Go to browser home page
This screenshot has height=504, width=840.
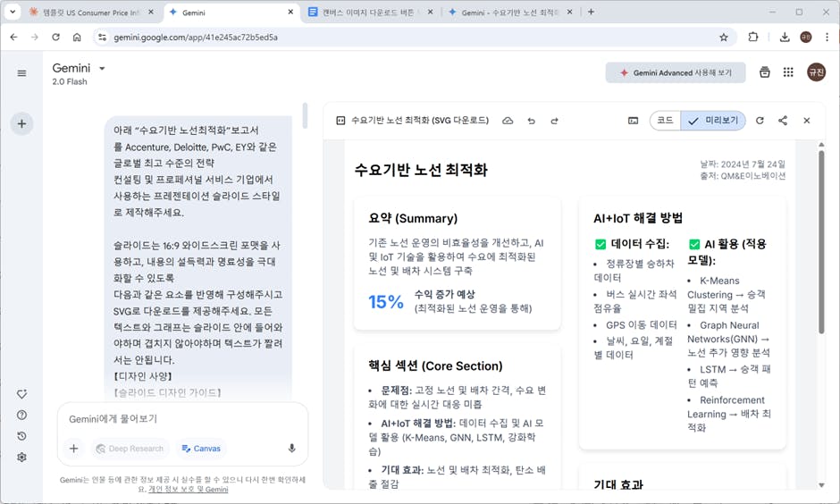pos(77,37)
